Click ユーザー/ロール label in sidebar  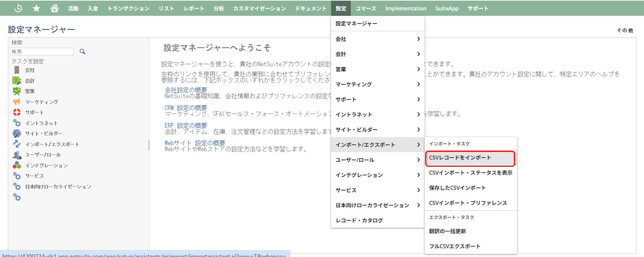click(43, 155)
